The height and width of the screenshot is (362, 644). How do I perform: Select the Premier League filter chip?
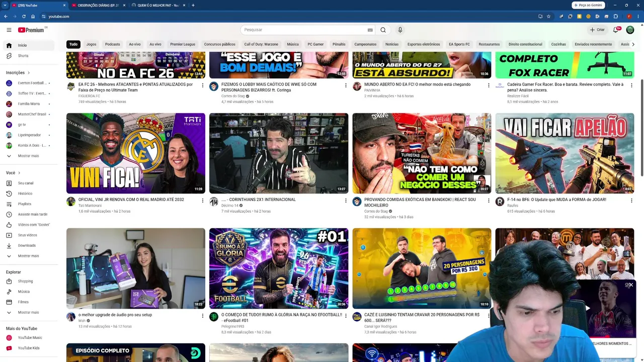183,44
